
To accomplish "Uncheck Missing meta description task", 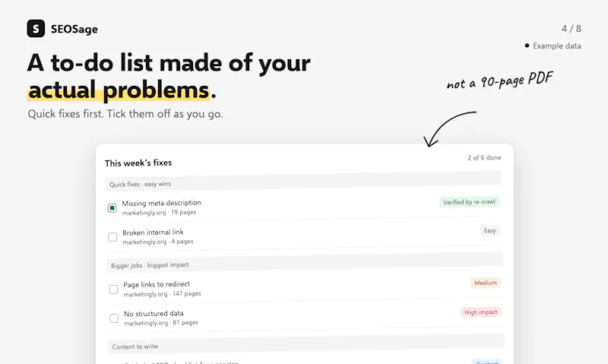I will pyautogui.click(x=112, y=208).
